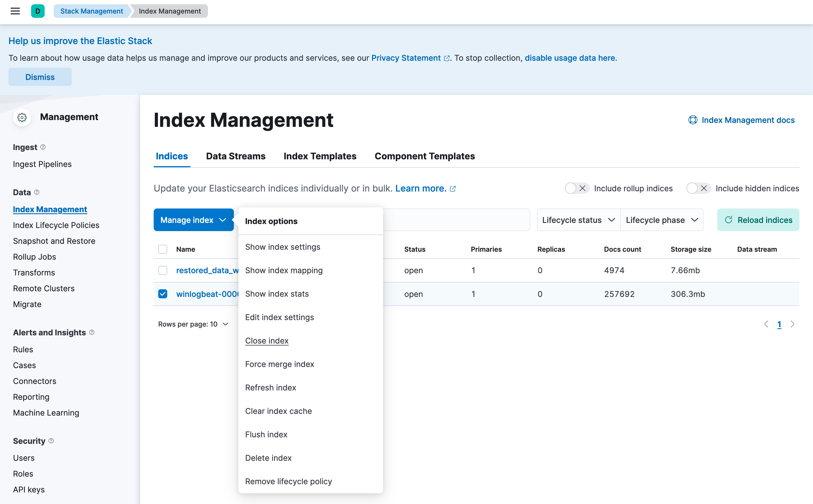Switch to the Indices tab
This screenshot has height=504, width=813.
click(171, 156)
